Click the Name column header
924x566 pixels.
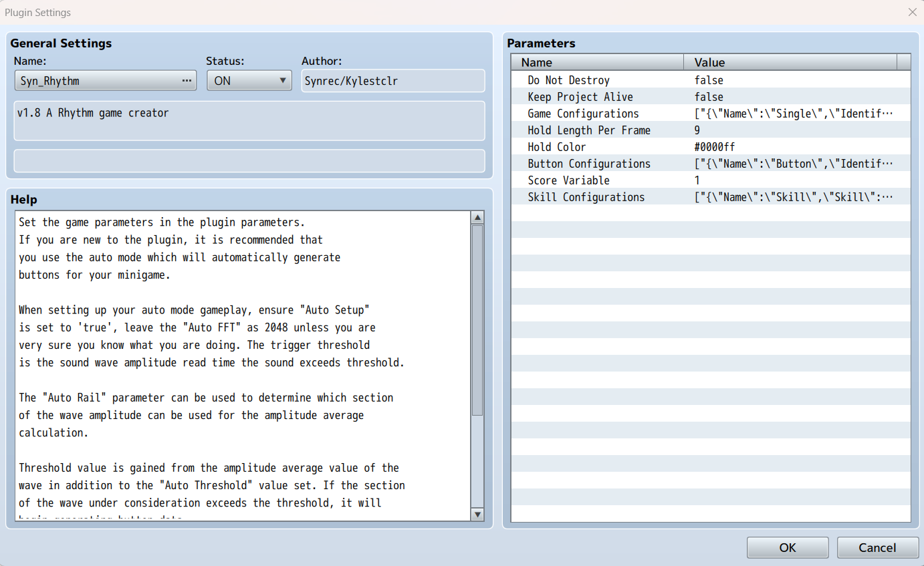(x=598, y=62)
